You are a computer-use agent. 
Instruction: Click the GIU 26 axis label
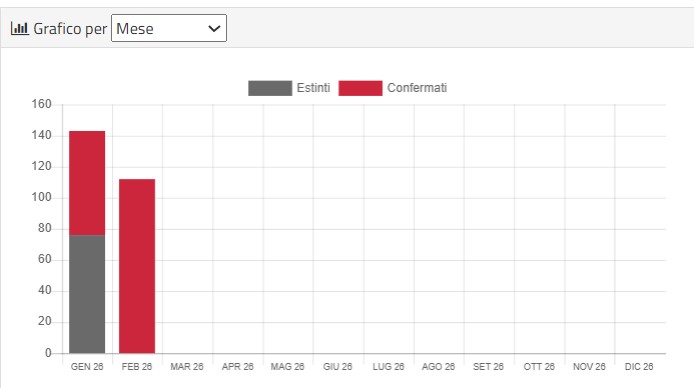tap(338, 367)
